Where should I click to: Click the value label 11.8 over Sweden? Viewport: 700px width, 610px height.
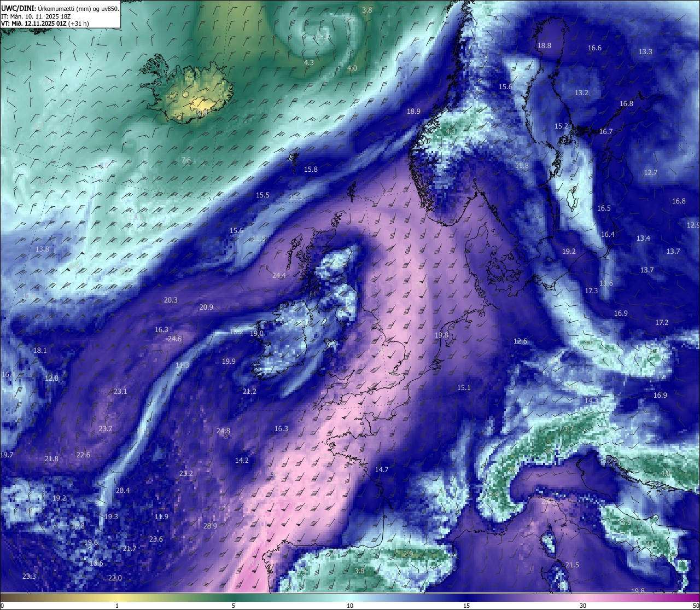[x=522, y=166]
